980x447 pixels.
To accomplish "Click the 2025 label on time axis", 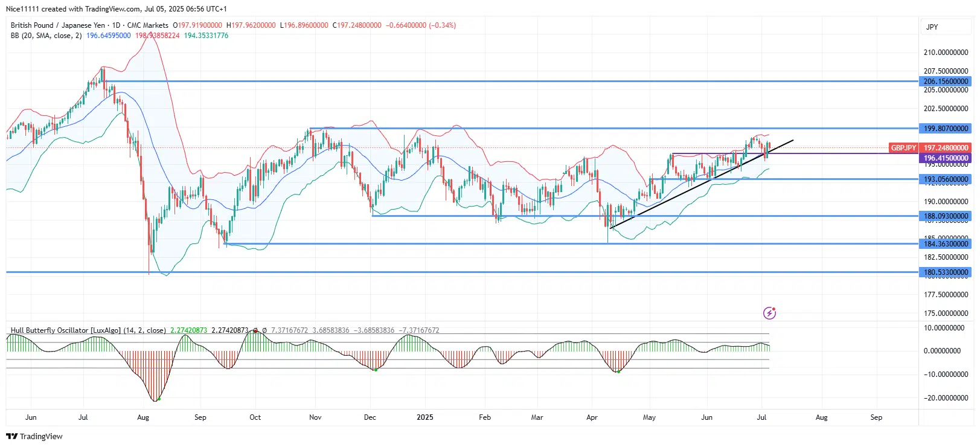I will 425,417.
